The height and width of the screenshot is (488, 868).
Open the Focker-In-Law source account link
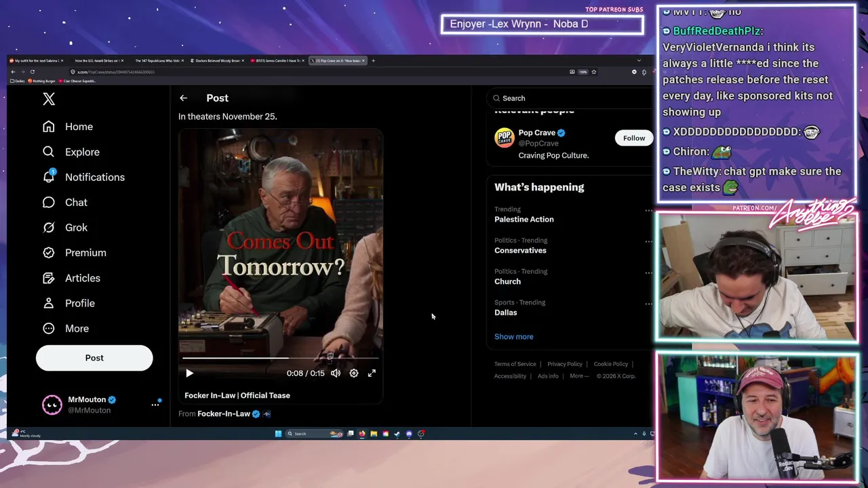(224, 413)
